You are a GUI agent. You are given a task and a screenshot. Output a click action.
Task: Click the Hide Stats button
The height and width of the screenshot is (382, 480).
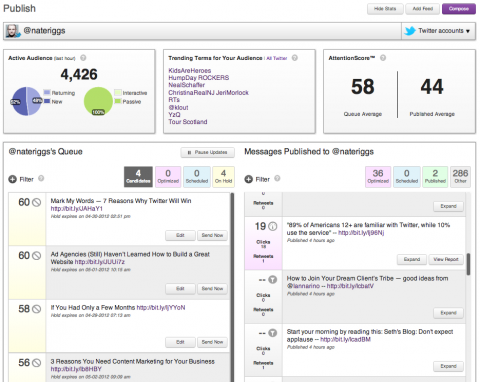(385, 9)
